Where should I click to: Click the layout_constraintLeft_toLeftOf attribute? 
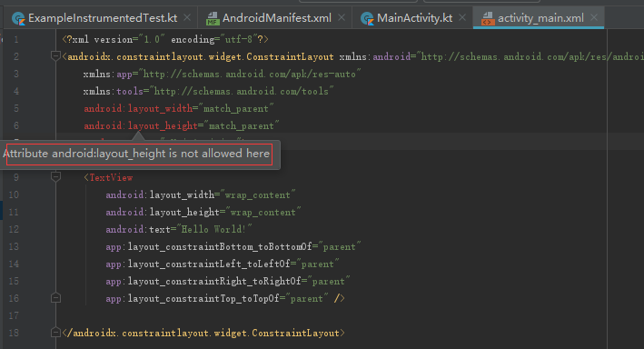(x=223, y=264)
